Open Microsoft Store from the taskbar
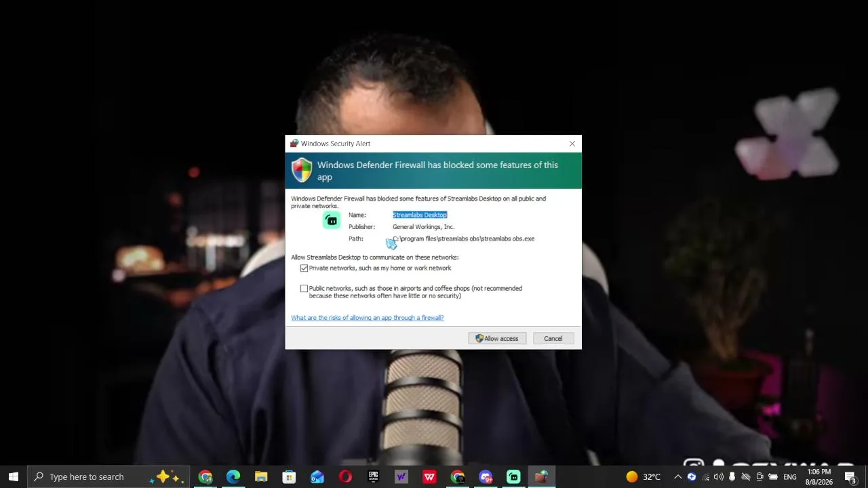The image size is (868, 488). tap(289, 476)
